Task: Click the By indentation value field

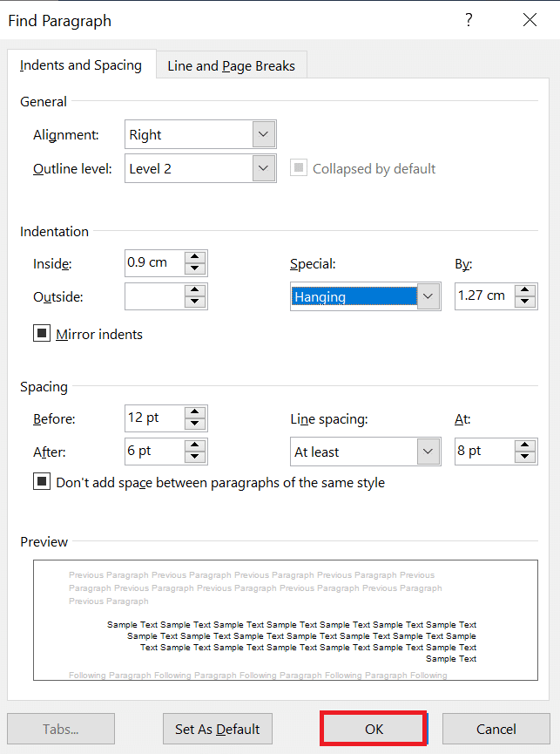Action: (484, 296)
